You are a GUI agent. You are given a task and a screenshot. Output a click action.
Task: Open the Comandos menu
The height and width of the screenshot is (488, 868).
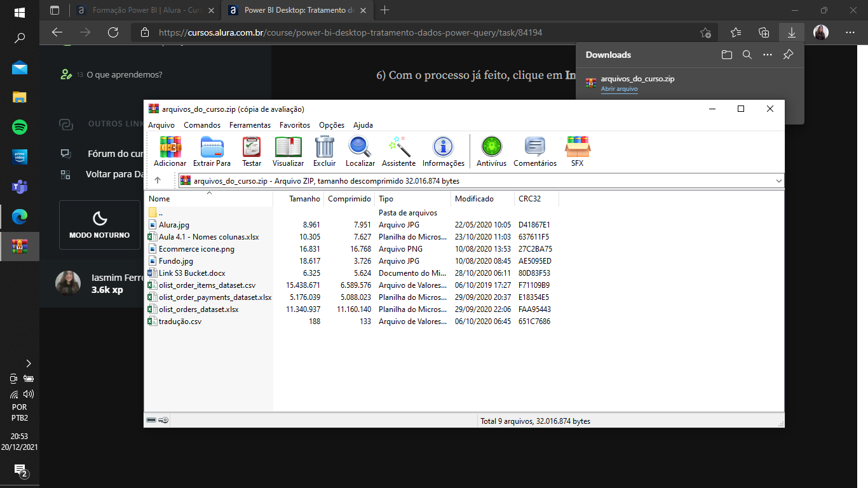tap(202, 125)
